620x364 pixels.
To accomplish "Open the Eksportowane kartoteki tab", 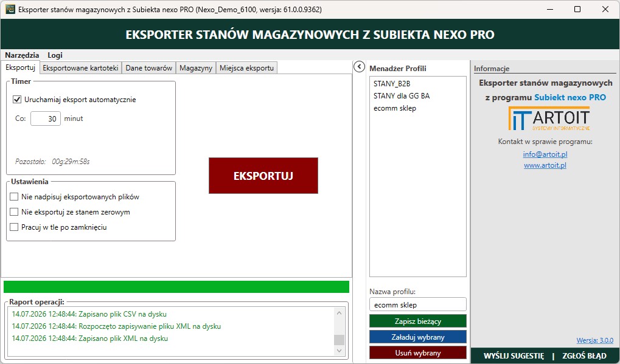I will pyautogui.click(x=81, y=68).
